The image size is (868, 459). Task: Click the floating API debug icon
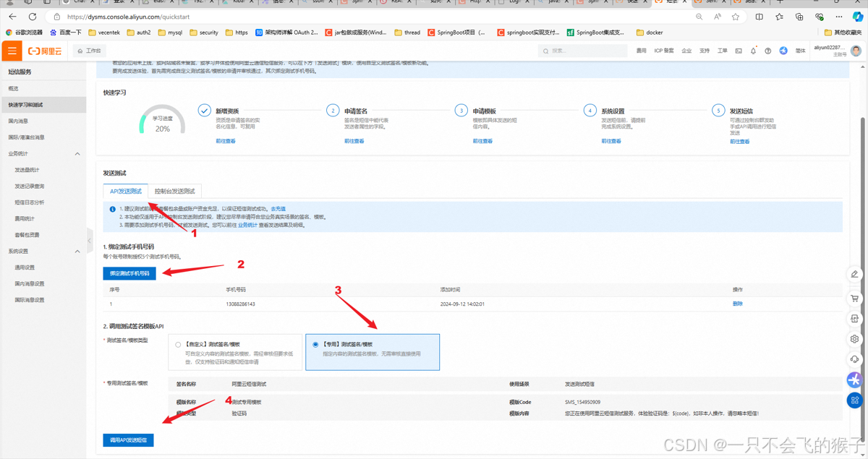coord(855,318)
